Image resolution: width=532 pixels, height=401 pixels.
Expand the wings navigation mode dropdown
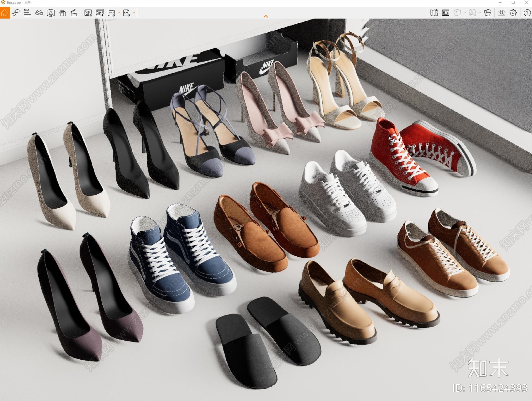point(480,13)
